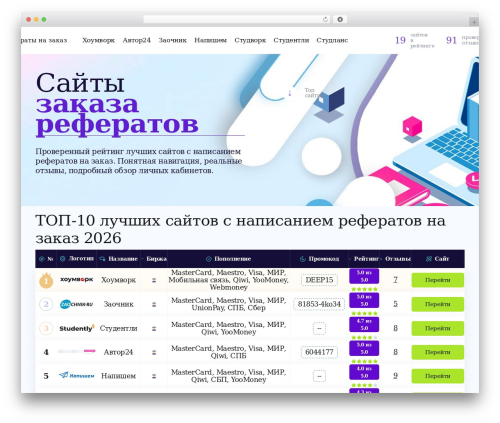
Task: Click the Хоумворк name in the table
Action: point(119,280)
